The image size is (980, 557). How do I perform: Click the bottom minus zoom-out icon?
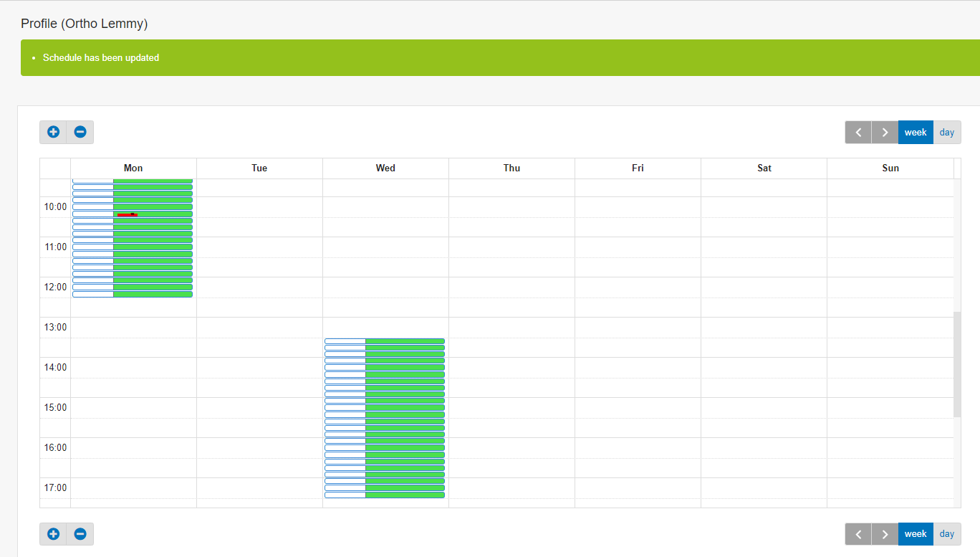click(x=80, y=534)
